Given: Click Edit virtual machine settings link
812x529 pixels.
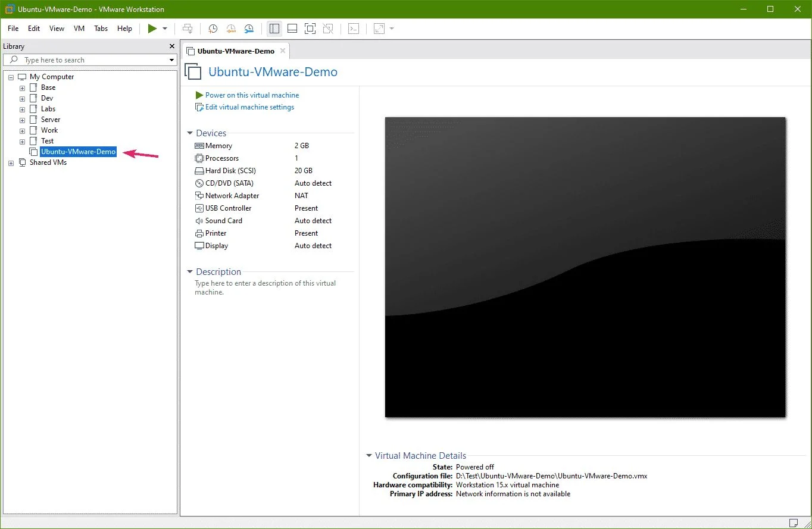Looking at the screenshot, I should coord(249,107).
